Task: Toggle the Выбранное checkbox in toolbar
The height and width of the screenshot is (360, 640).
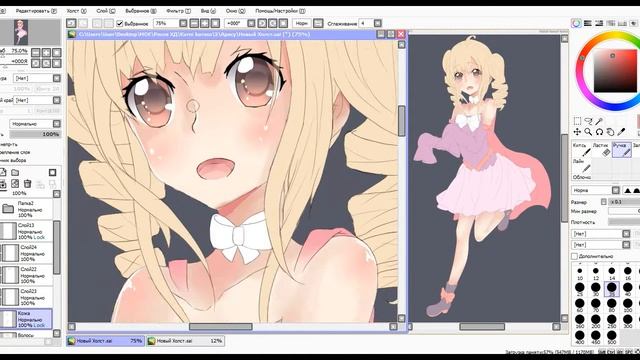Action: point(120,24)
